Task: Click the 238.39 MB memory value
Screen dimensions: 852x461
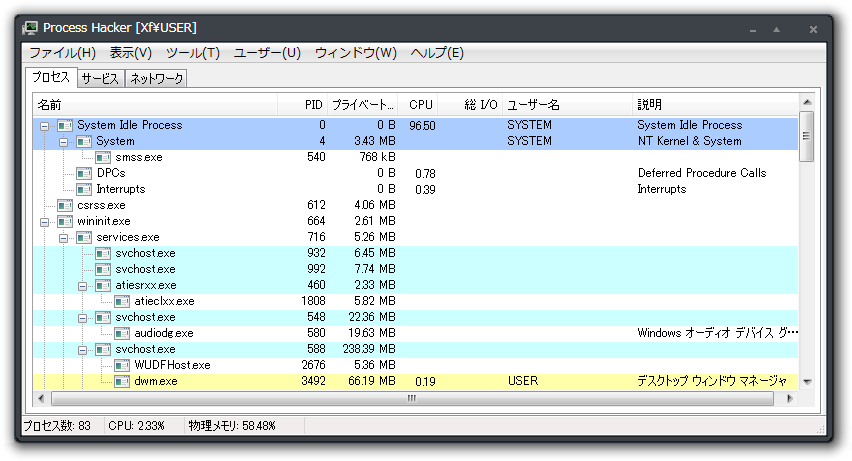Action: (x=369, y=350)
